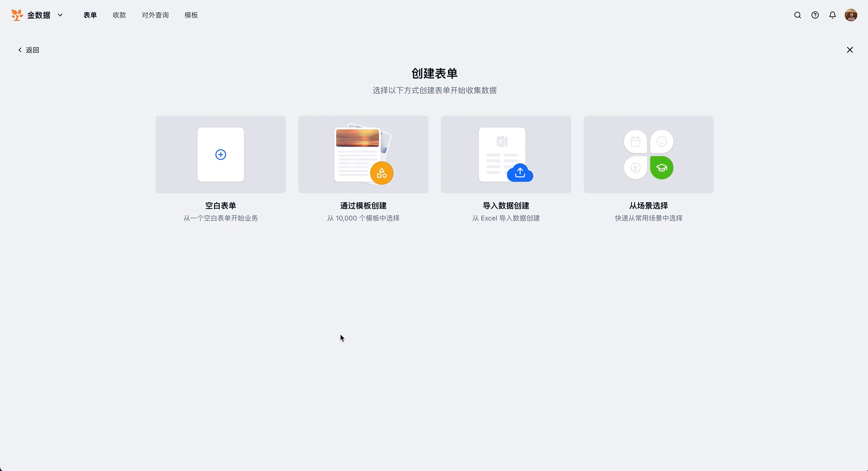Open the help question mark icon

[815, 15]
